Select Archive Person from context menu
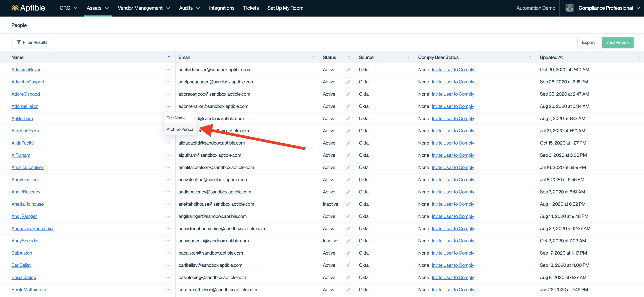644x297 pixels. [180, 129]
